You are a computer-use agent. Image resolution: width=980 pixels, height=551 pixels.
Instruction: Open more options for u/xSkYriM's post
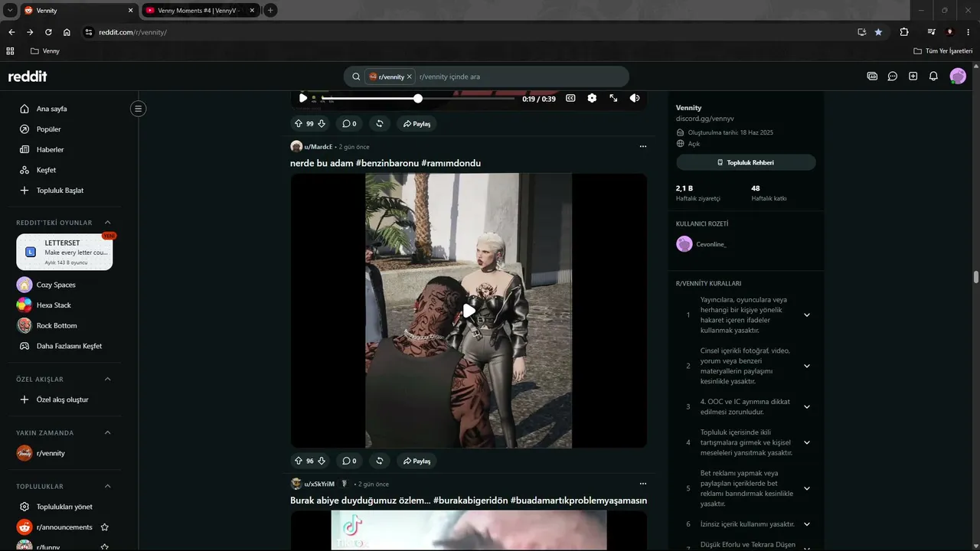[x=642, y=484]
